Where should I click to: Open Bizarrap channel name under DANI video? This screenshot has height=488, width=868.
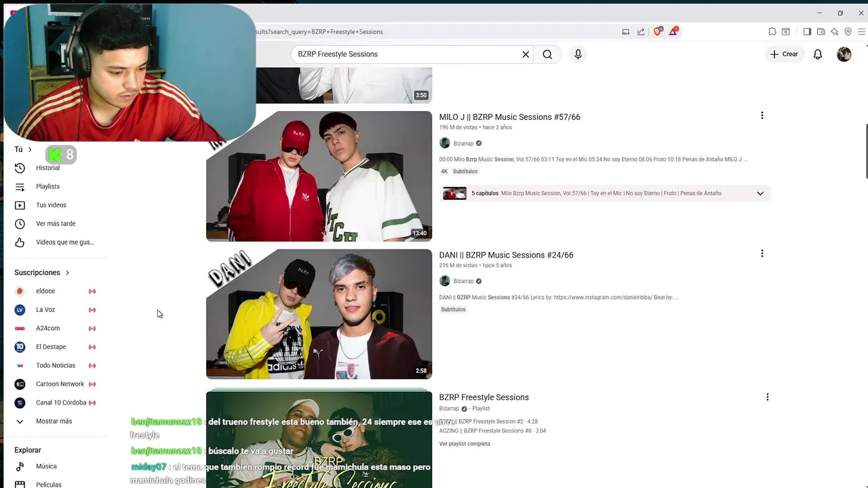pyautogui.click(x=463, y=281)
